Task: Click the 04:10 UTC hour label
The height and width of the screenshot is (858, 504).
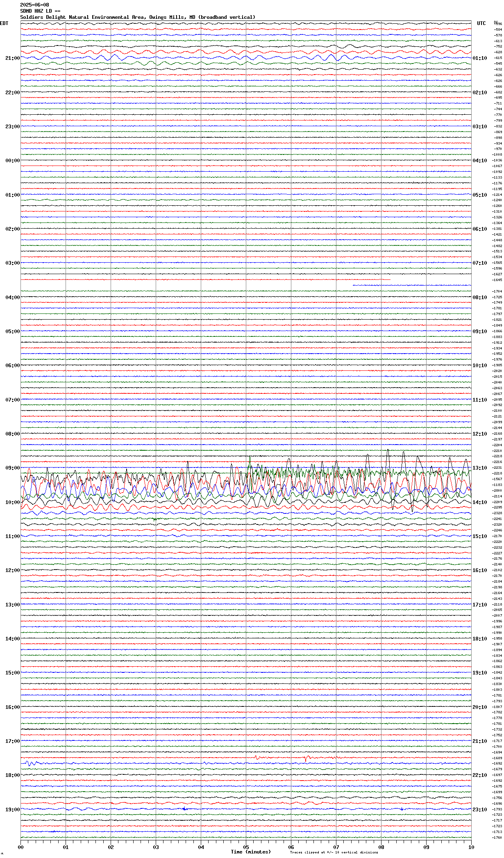Action: click(x=480, y=161)
